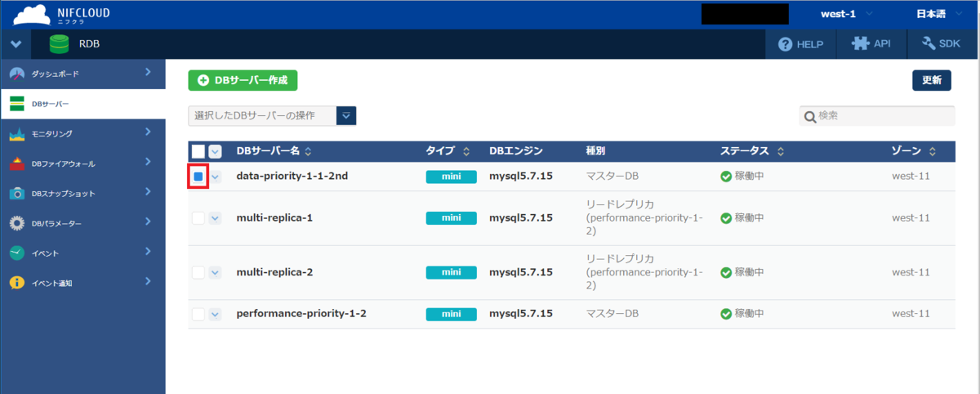This screenshot has height=394, width=980.
Task: Click the event notification info icon
Action: (x=17, y=283)
